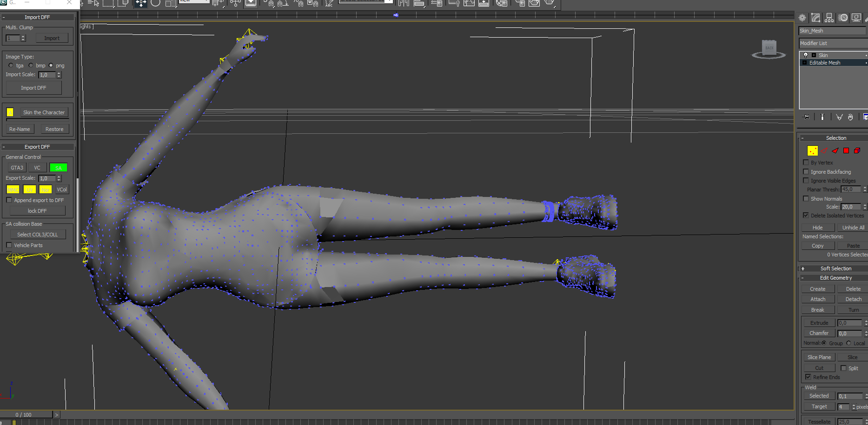Activate Vertex sub-object selection mode
868x425 pixels.
click(812, 150)
